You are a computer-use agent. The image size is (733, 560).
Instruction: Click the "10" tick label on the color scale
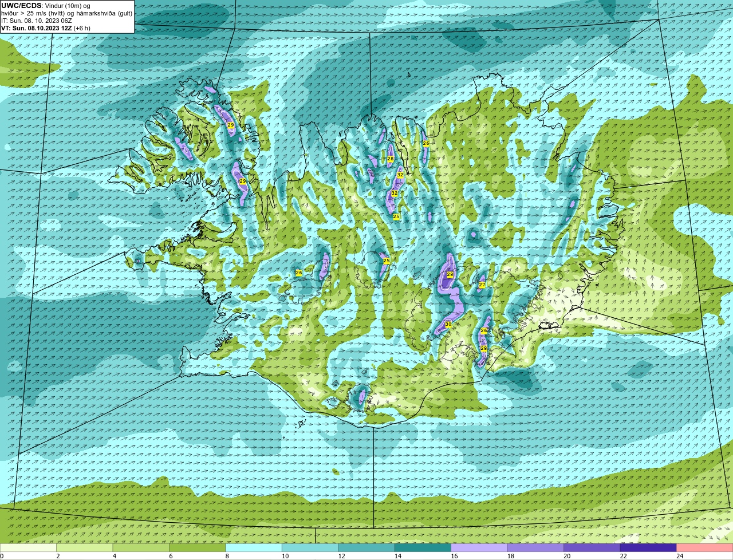coord(285,556)
